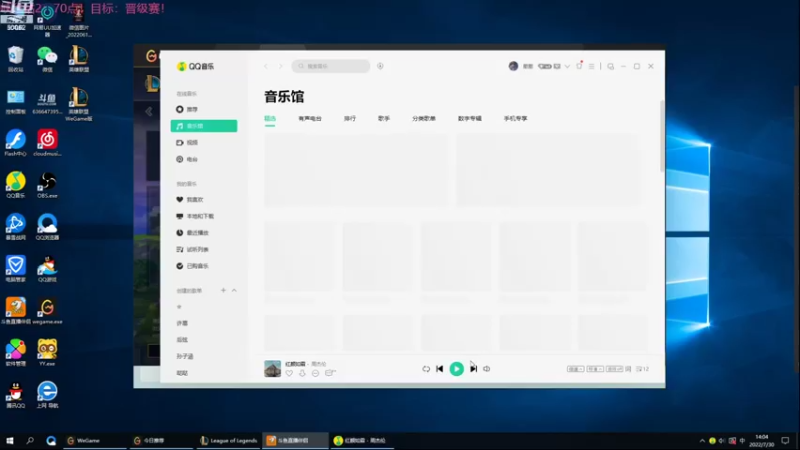Screen dimensions: 800x450
Task: Toggle the loop playback mode
Action: pos(426,368)
